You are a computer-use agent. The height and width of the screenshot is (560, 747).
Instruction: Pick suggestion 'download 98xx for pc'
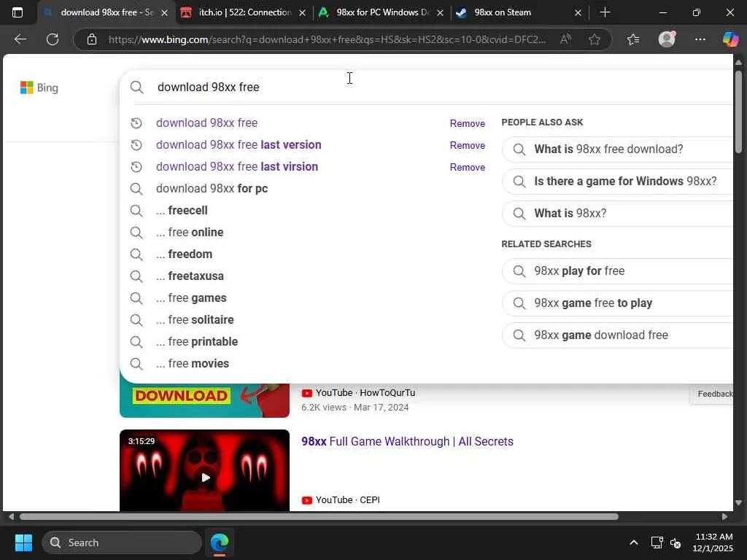pyautogui.click(x=212, y=189)
